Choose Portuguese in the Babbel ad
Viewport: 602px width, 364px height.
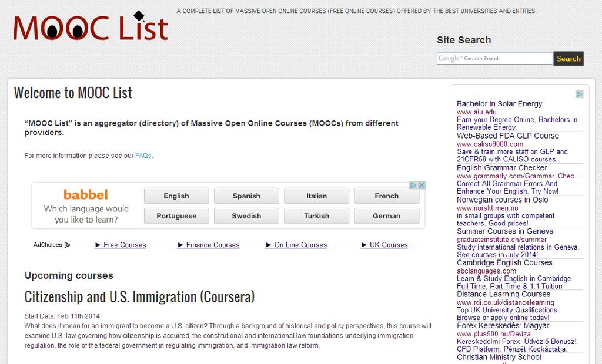click(176, 216)
